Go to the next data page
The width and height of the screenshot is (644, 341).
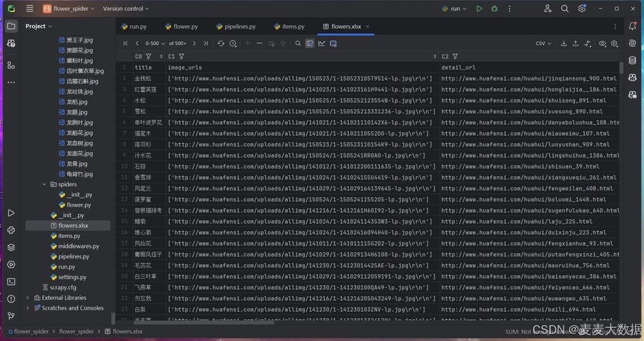click(x=194, y=44)
